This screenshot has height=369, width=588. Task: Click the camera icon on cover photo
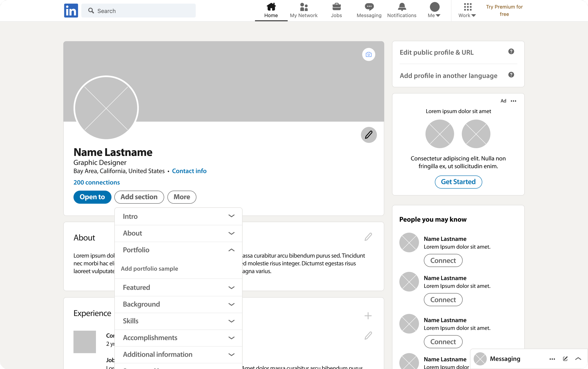369,54
